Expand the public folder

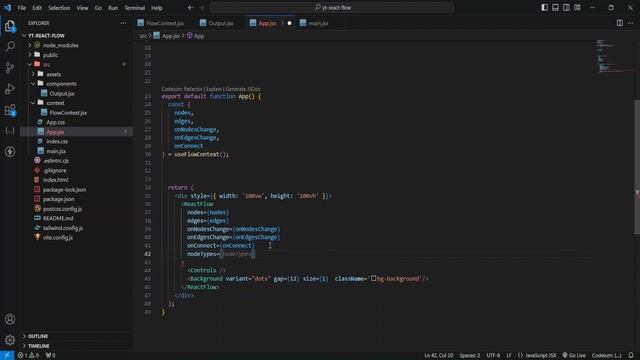pos(30,55)
